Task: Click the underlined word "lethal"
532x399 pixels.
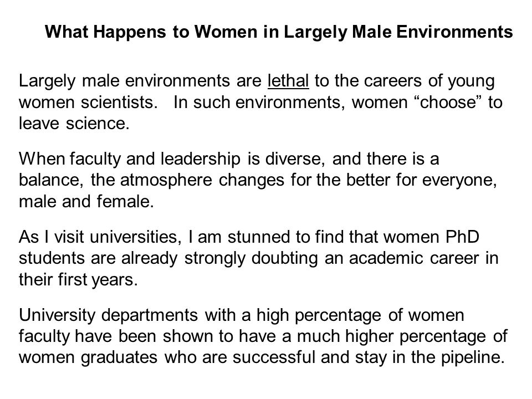Action: 288,81
